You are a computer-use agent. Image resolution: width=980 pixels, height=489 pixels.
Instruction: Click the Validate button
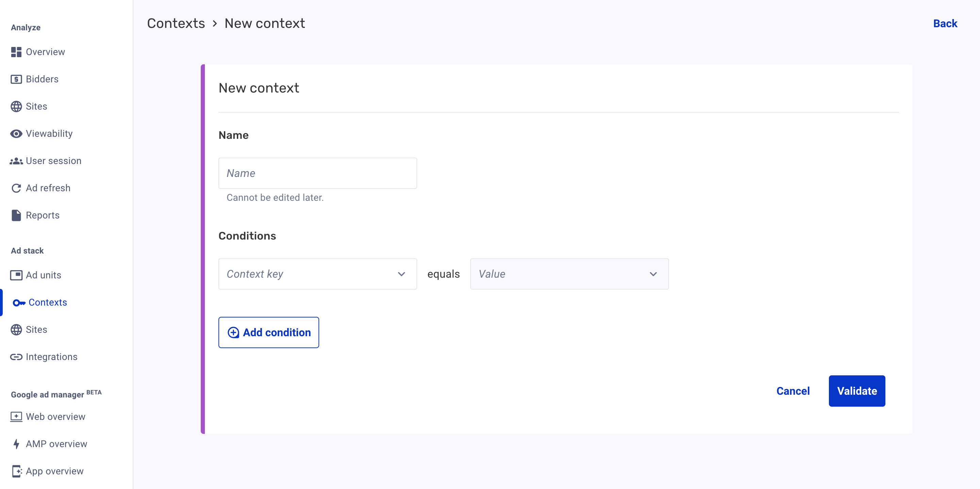point(856,391)
